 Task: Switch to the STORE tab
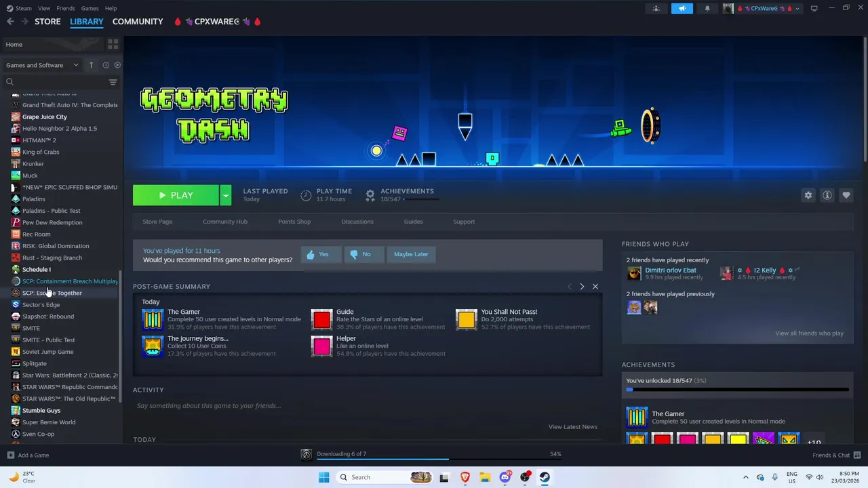coord(47,22)
